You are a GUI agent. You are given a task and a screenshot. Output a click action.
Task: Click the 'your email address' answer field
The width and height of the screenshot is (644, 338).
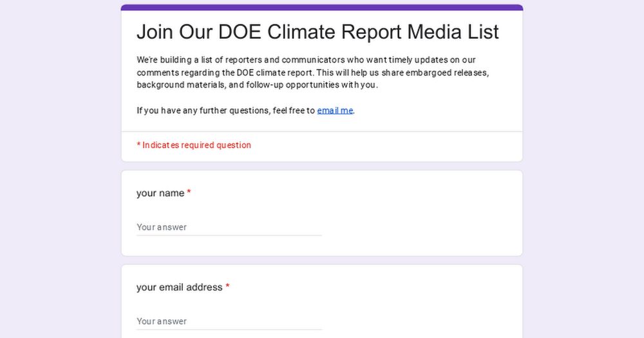click(x=229, y=321)
